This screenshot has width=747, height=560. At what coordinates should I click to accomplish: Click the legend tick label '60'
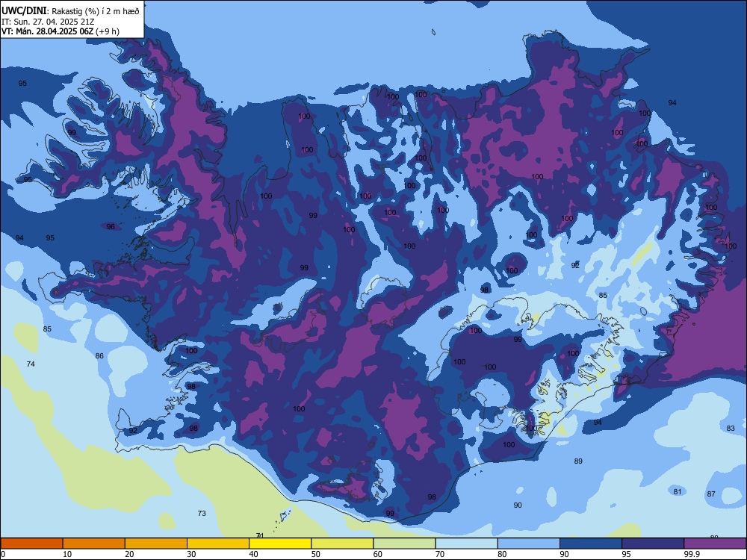(378, 554)
